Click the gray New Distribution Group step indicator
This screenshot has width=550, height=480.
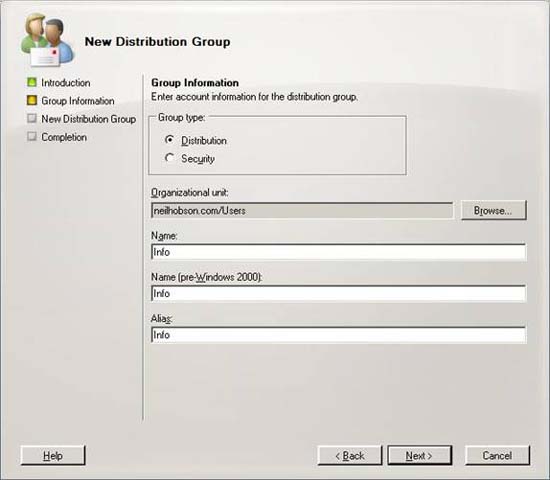pos(32,118)
